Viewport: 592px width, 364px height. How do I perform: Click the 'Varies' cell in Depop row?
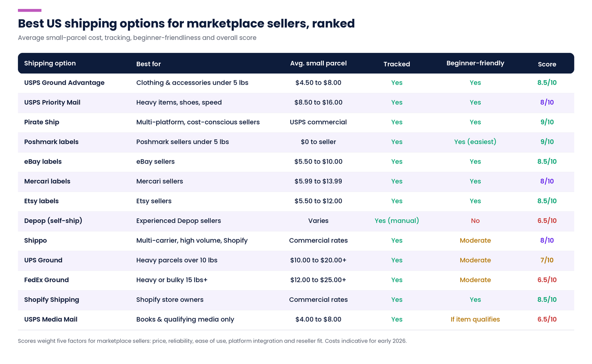318,221
